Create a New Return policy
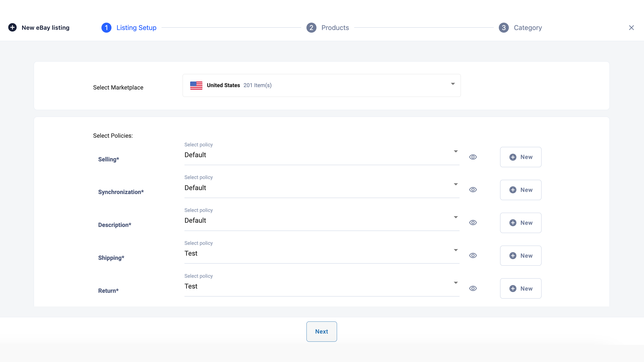The height and width of the screenshot is (362, 644). 521,289
